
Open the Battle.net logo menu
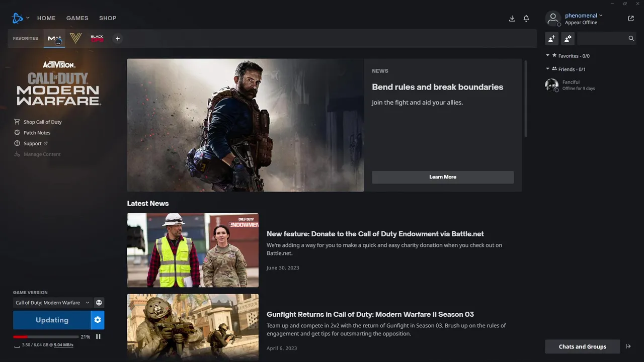click(x=18, y=18)
